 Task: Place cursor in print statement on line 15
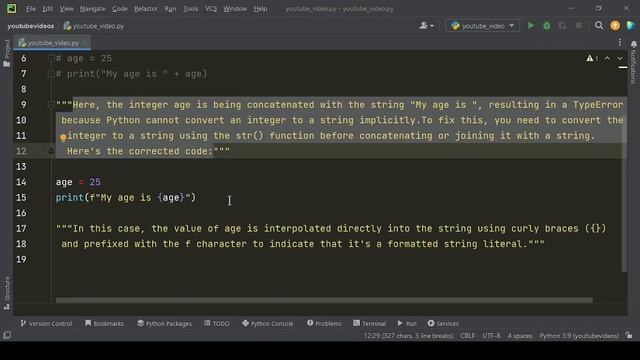[x=126, y=198]
